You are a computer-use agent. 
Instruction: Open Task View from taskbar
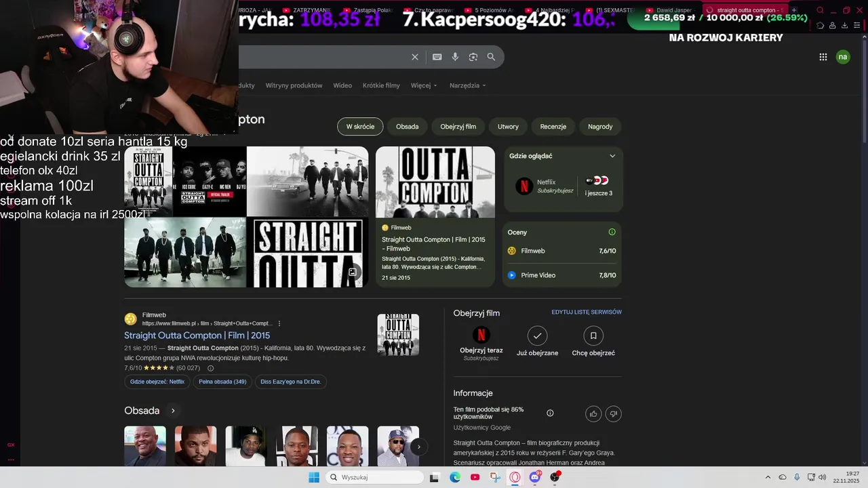pos(435,477)
